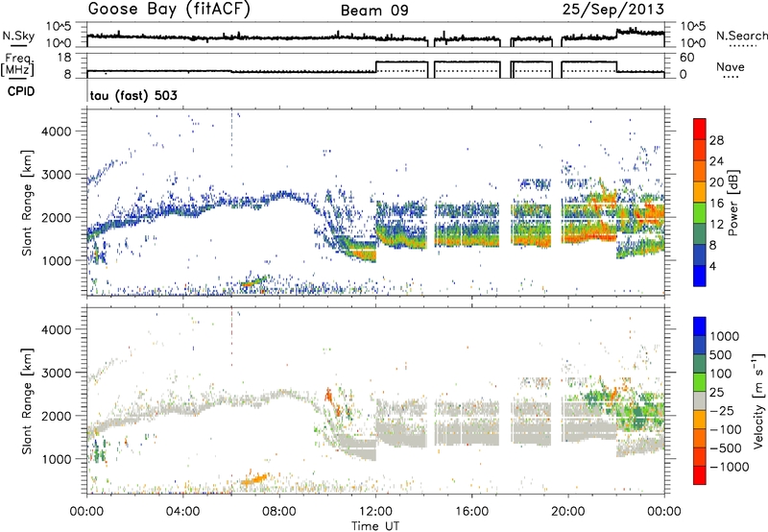
Task: Pick the yellow-orange 16–20 dB power colorbar segment
Action: coord(700,192)
